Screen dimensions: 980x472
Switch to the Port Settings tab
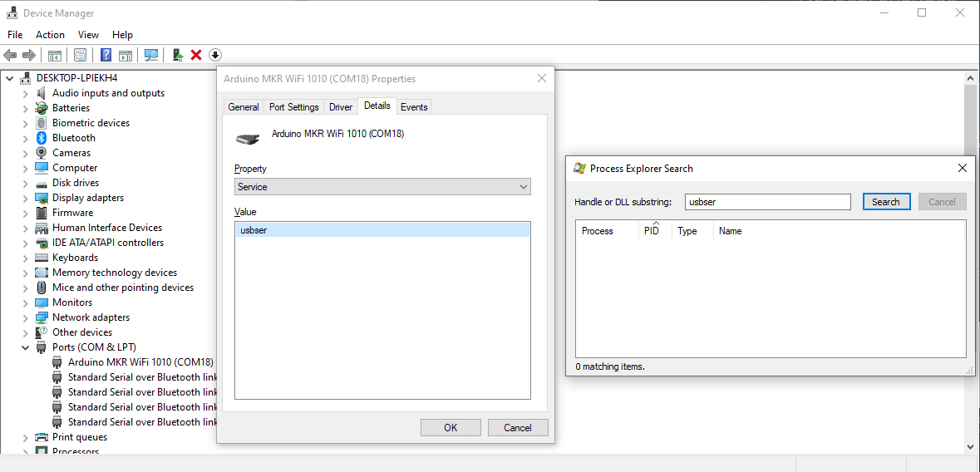(293, 107)
